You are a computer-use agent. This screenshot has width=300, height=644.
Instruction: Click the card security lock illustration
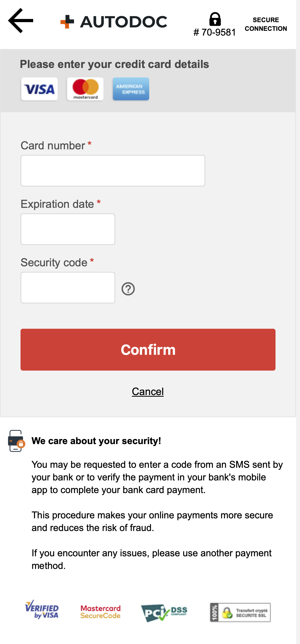pyautogui.click(x=15, y=441)
